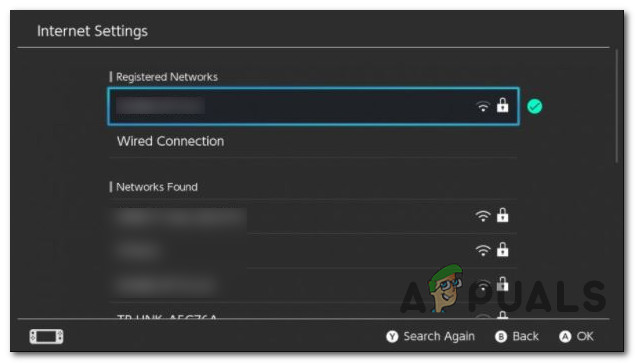Click the Wi-Fi signal icon on the registered network
635x363 pixels.
click(483, 106)
